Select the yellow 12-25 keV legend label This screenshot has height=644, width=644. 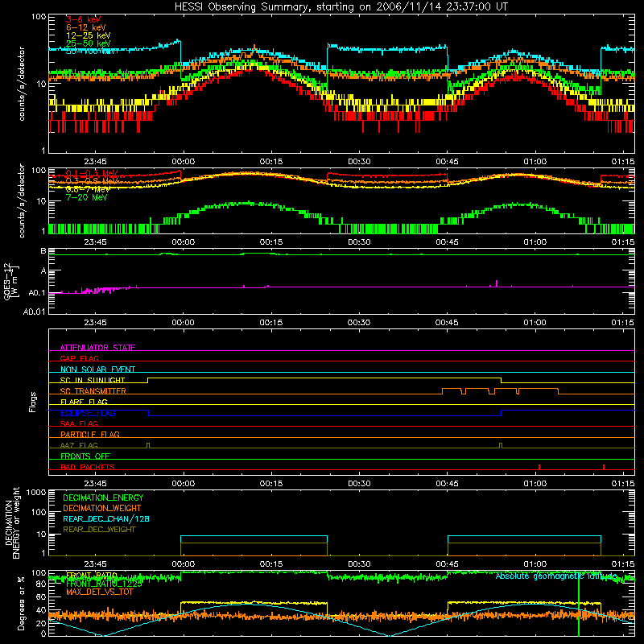(x=89, y=35)
